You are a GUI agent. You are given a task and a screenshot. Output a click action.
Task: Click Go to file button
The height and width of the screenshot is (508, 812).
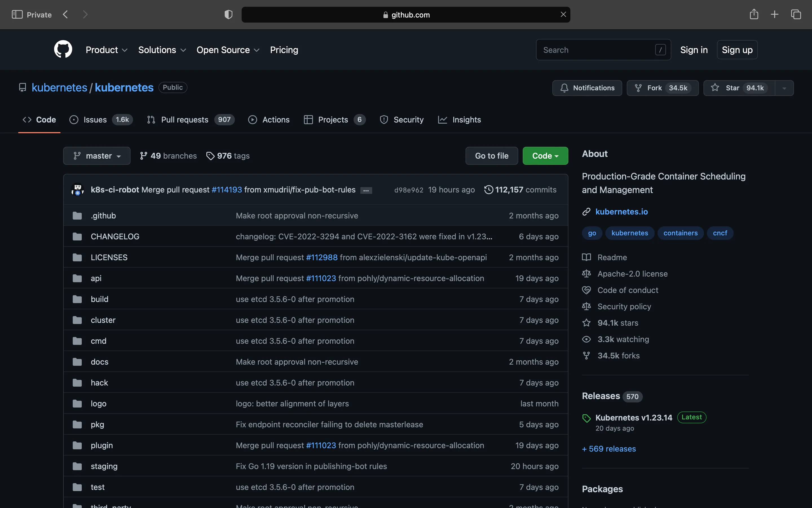pyautogui.click(x=491, y=156)
